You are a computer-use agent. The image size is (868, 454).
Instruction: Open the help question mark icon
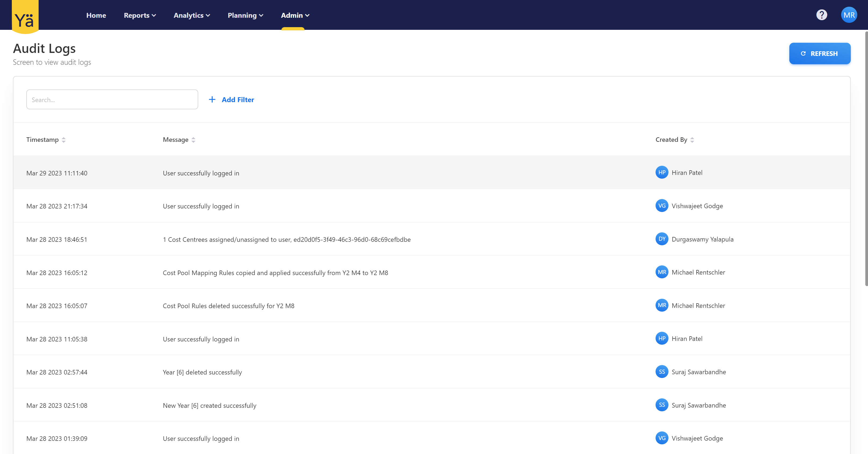(x=822, y=15)
